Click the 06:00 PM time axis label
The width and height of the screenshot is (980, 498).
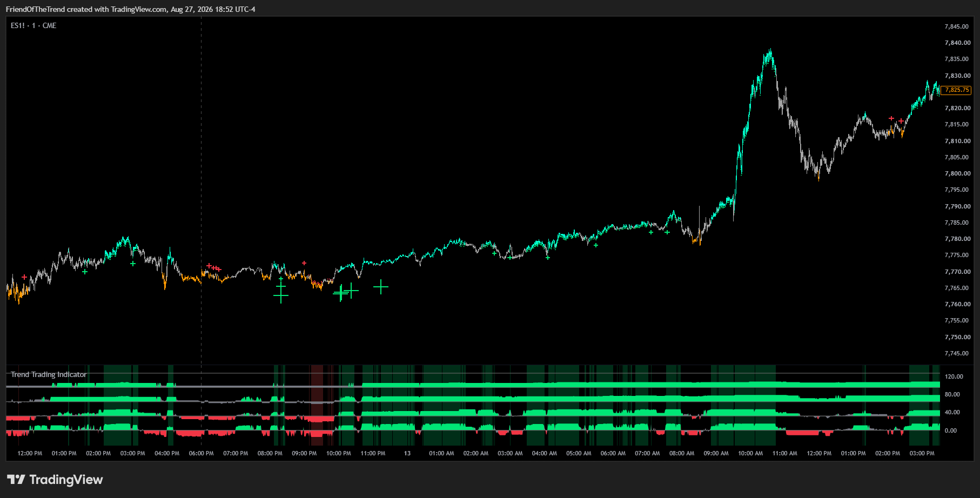coord(201,453)
